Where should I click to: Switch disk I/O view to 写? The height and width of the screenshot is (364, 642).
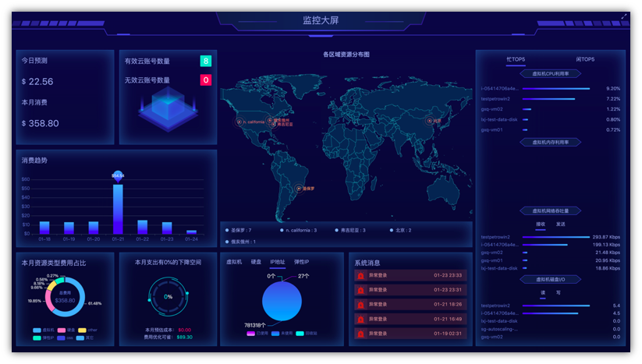tap(559, 293)
